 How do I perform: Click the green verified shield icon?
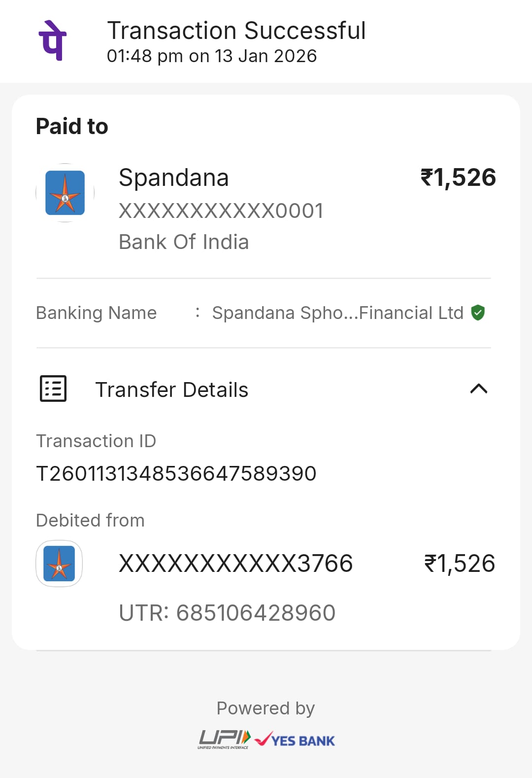coord(478,313)
